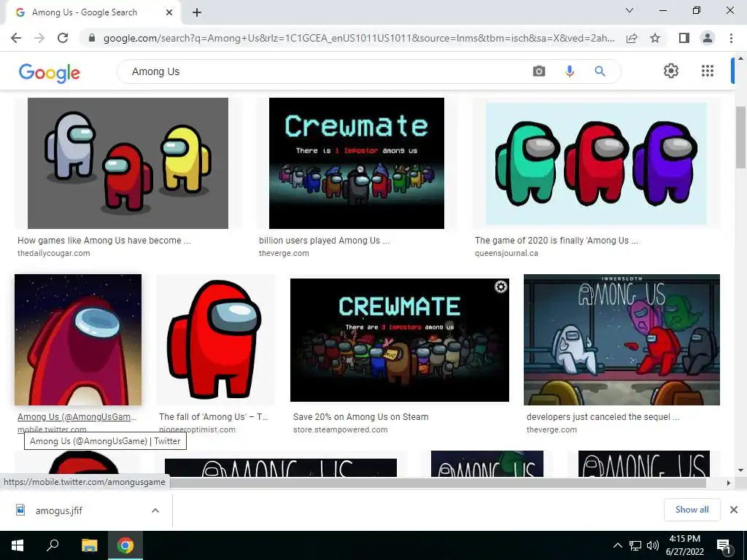Click the tab search chevron in title bar

(630, 10)
